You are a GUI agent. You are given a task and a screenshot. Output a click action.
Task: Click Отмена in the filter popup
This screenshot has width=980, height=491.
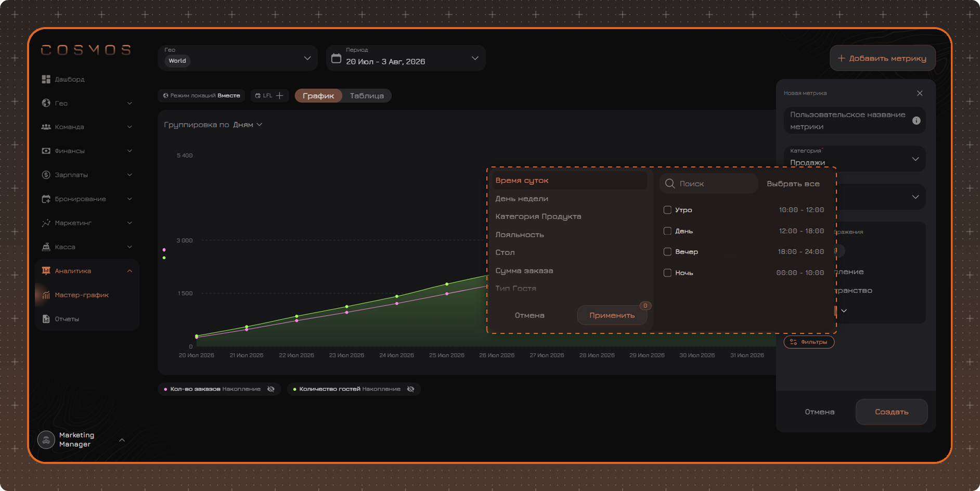click(530, 315)
